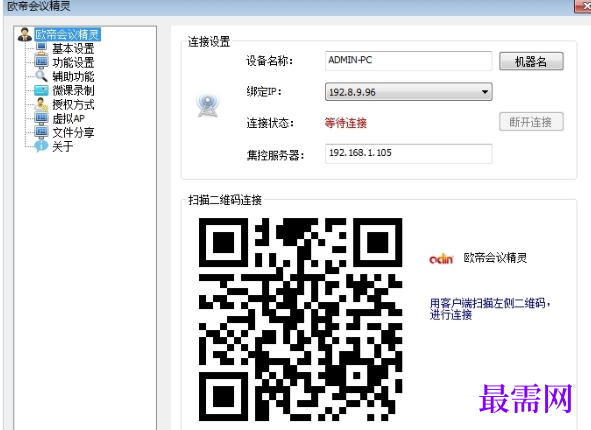
Task: Click the 设备名称: label
Action: coord(269,61)
